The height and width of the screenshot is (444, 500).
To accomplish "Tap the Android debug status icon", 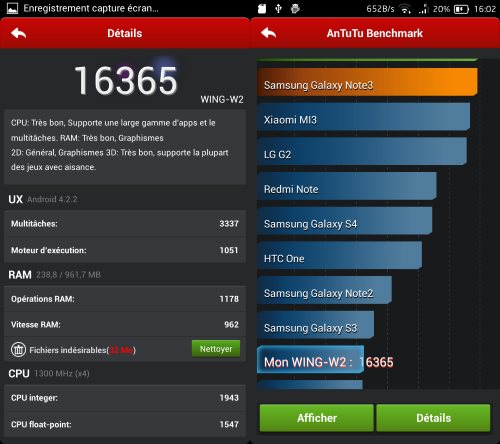I will coord(295,9).
